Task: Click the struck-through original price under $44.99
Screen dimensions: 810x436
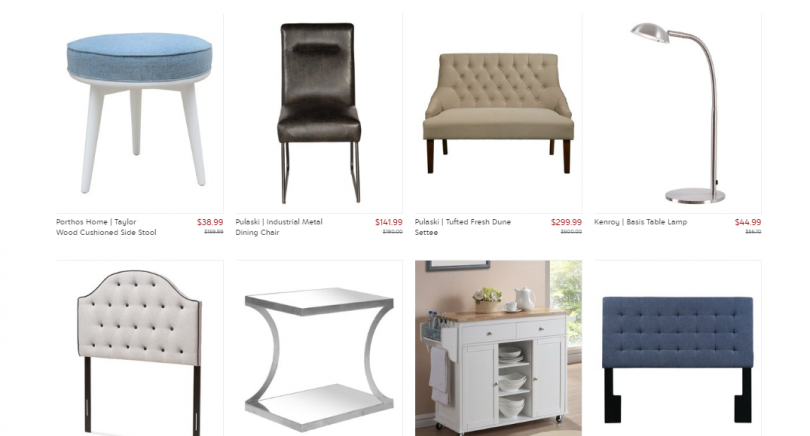Action: click(x=753, y=232)
